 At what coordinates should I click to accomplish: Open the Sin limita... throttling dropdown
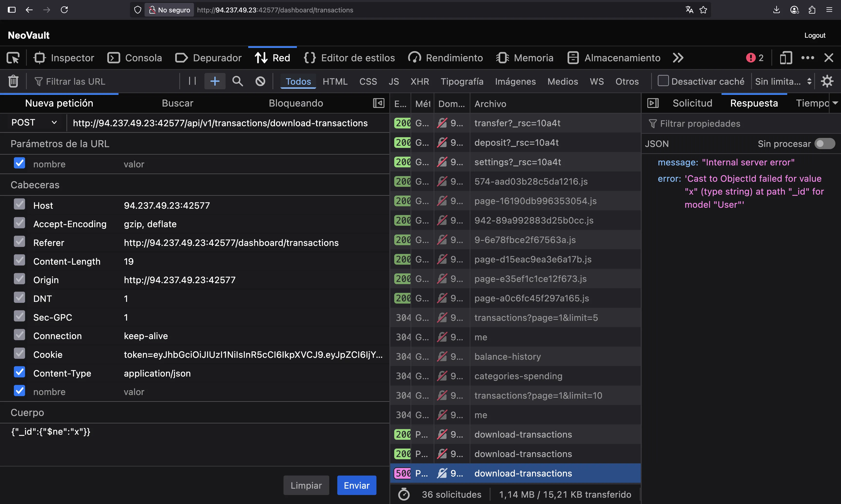point(783,81)
